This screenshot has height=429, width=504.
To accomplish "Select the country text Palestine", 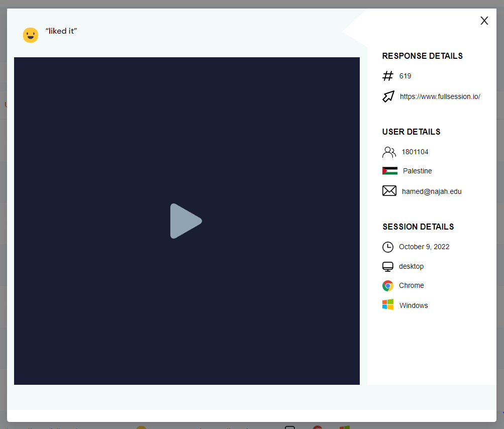I will point(417,171).
